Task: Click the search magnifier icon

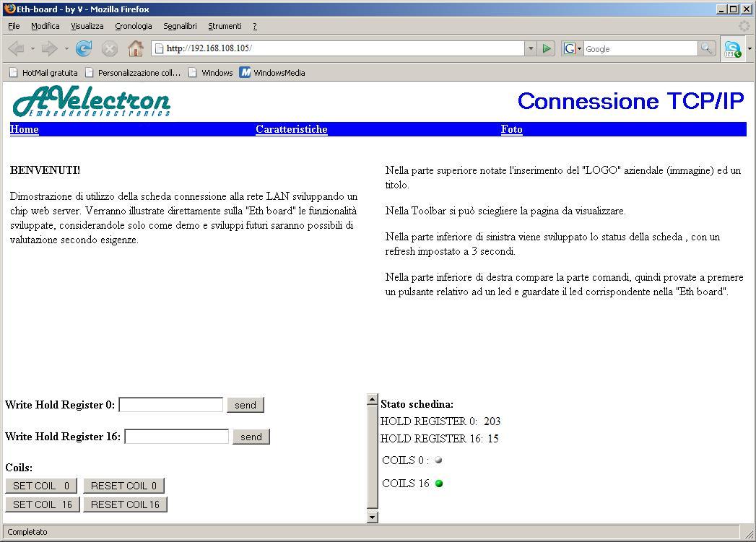Action: [706, 48]
